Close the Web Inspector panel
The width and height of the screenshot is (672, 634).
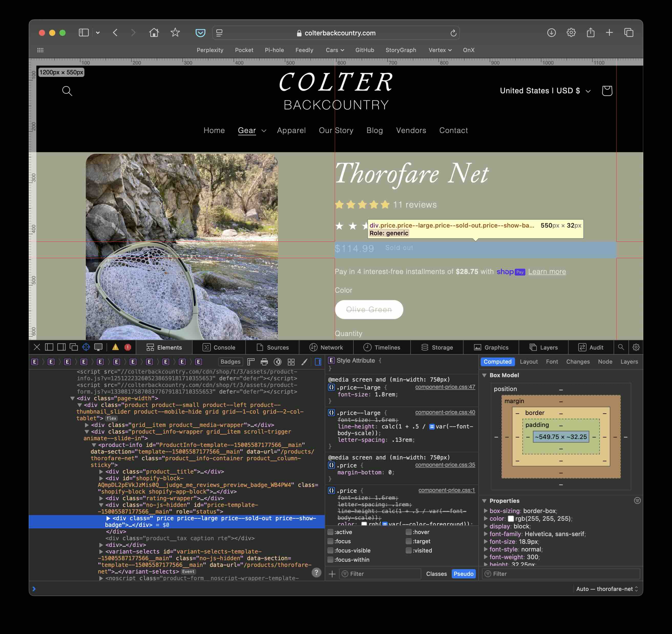point(37,347)
